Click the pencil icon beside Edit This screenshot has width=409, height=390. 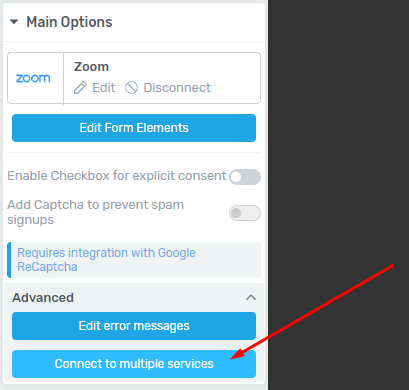(x=80, y=88)
